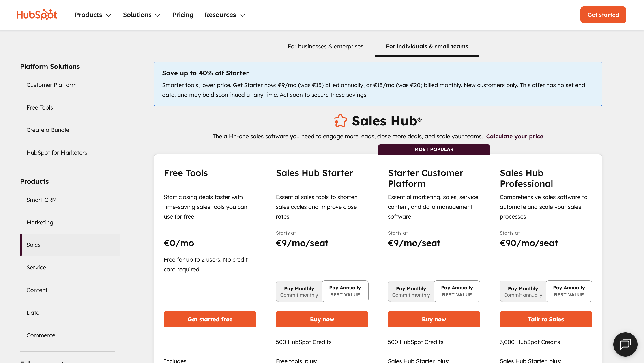Choose Pay Annually for Sales Hub Starter
Screen dimensions: 644x363
[x=345, y=291]
